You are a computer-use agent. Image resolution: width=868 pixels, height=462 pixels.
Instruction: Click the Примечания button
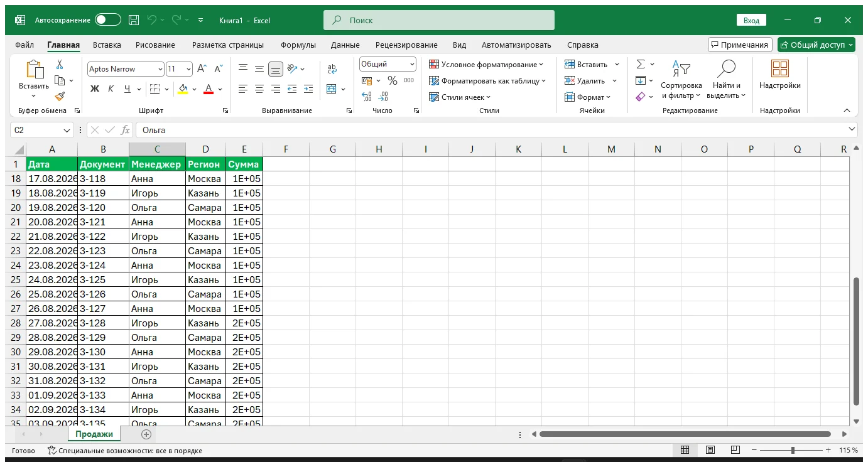click(740, 45)
